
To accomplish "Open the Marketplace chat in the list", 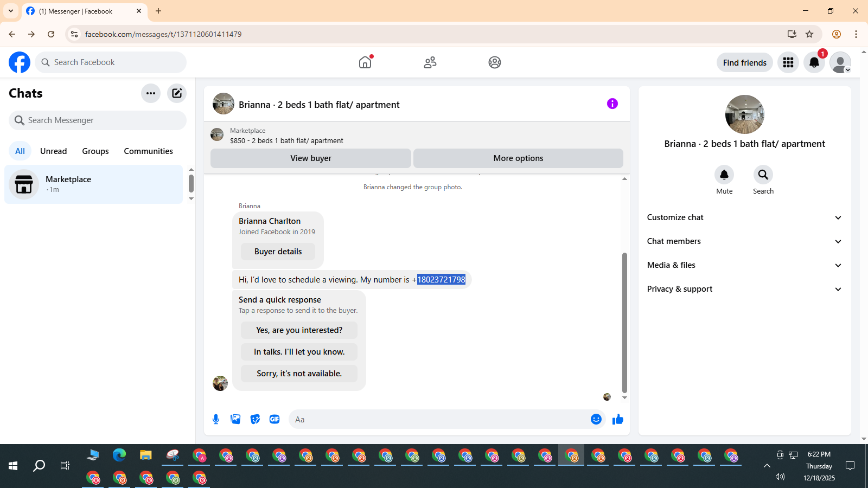I will (94, 184).
